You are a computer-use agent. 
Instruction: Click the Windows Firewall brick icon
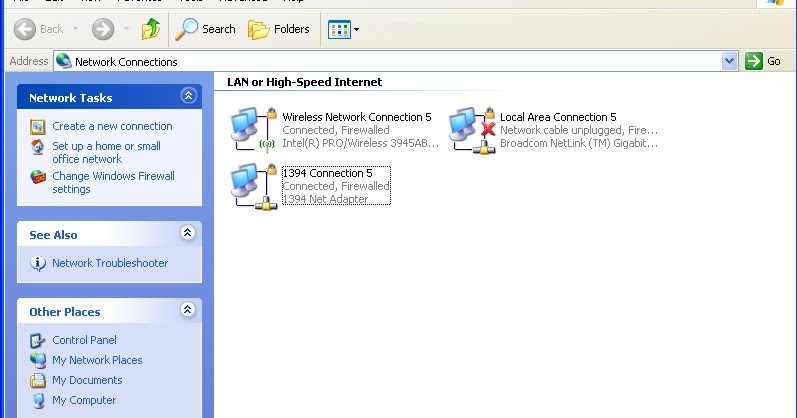[38, 177]
